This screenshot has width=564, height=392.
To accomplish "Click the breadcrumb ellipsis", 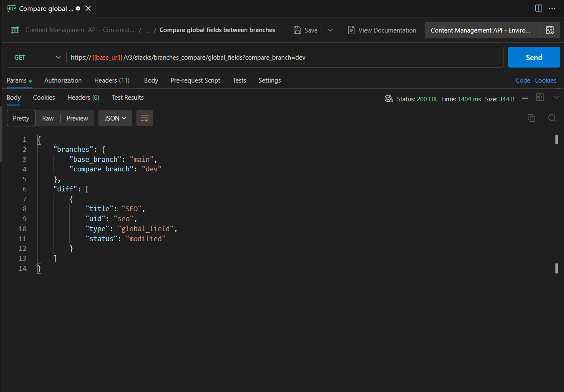I will [x=147, y=30].
